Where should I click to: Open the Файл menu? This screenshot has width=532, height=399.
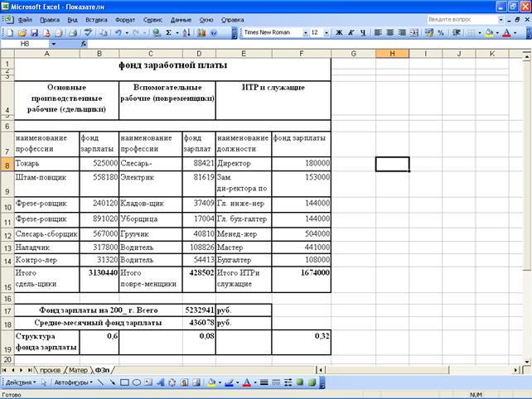click(25, 20)
